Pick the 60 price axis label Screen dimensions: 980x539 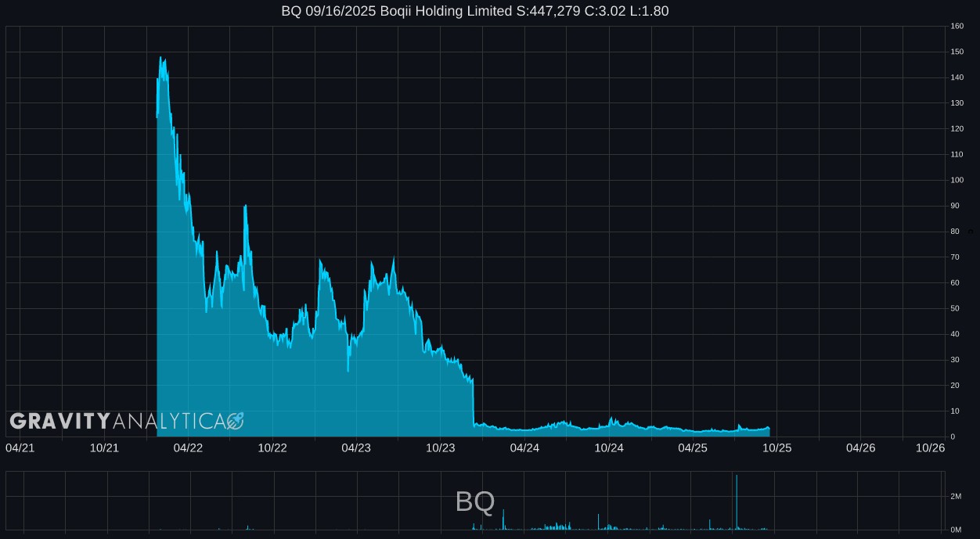[955, 282]
